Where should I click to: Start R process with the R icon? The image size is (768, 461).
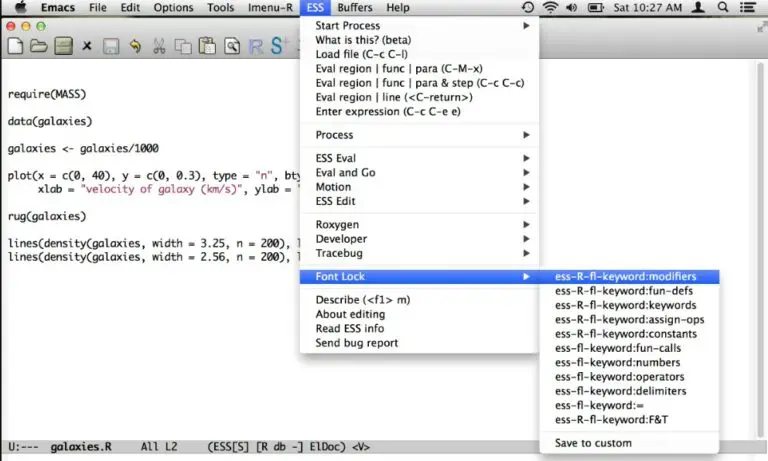(256, 46)
